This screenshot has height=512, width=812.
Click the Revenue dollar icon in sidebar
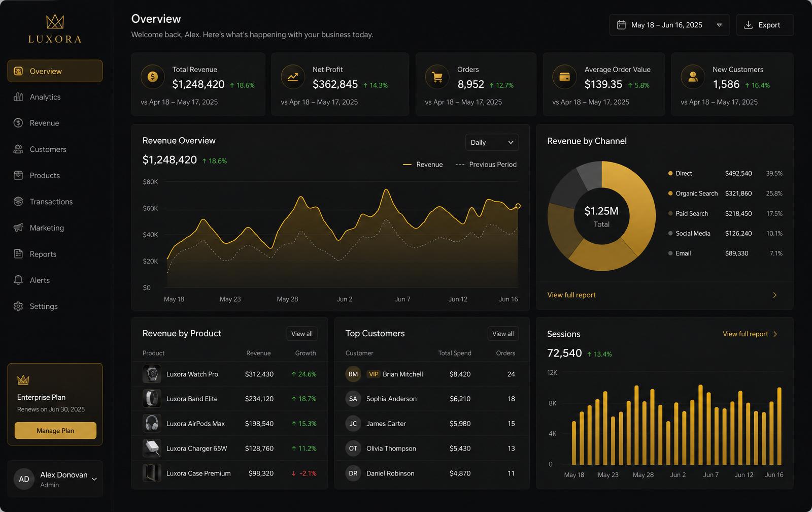[18, 123]
